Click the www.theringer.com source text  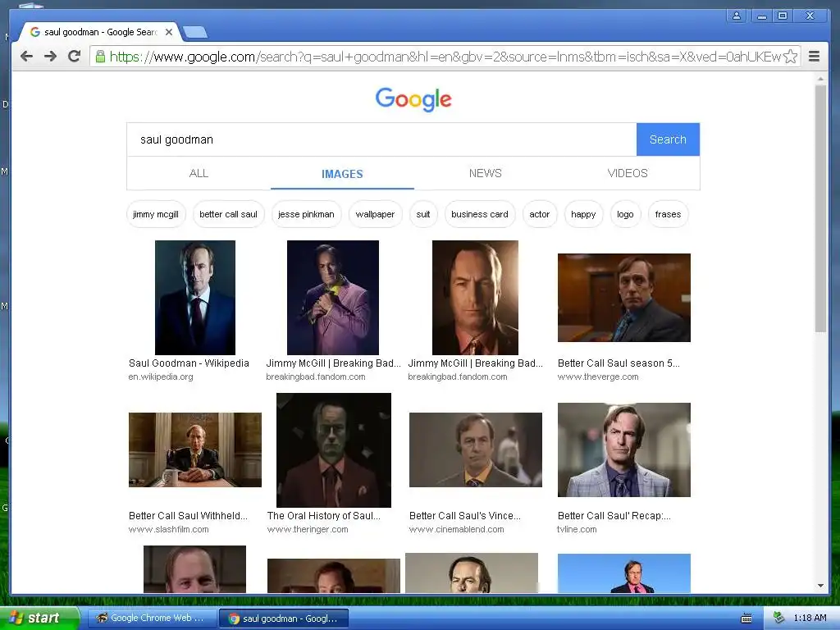[x=308, y=529]
